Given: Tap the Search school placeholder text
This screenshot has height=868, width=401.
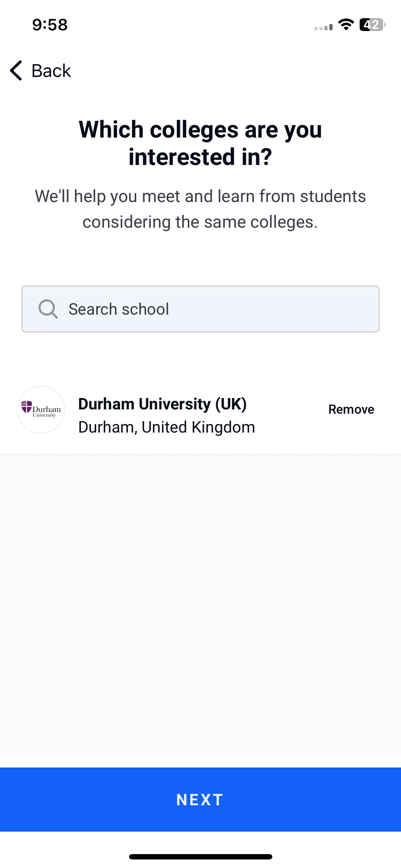Looking at the screenshot, I should [119, 309].
